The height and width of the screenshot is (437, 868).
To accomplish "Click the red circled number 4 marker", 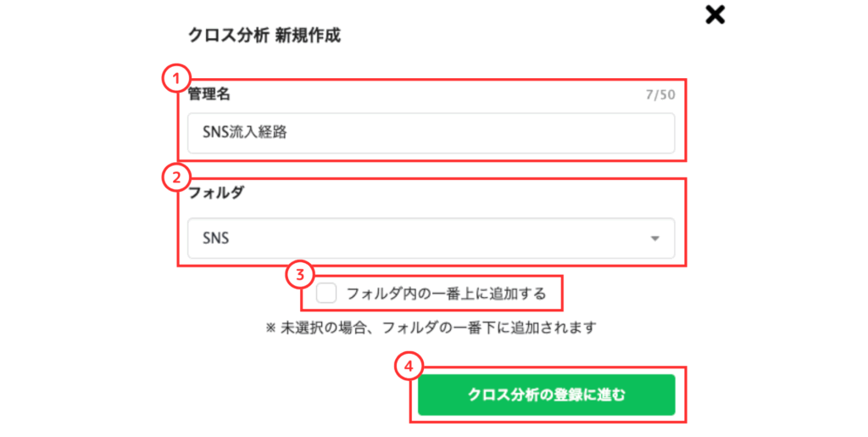I will point(409,367).
